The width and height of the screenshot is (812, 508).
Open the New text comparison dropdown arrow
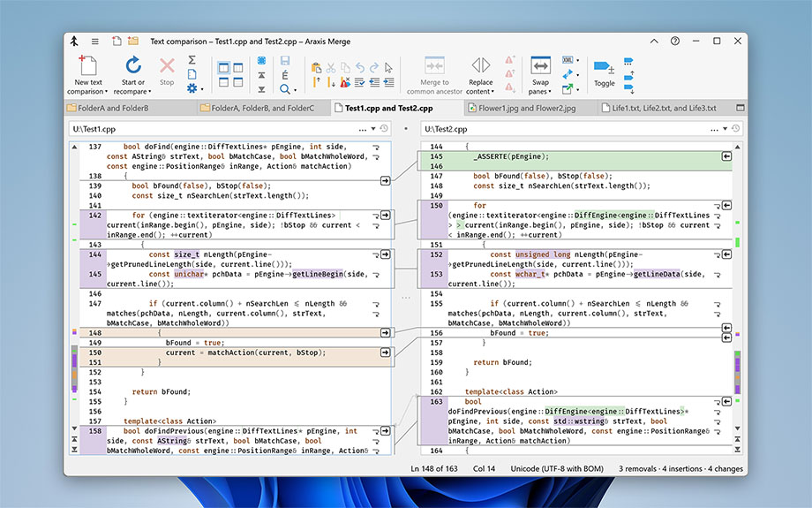[x=106, y=92]
